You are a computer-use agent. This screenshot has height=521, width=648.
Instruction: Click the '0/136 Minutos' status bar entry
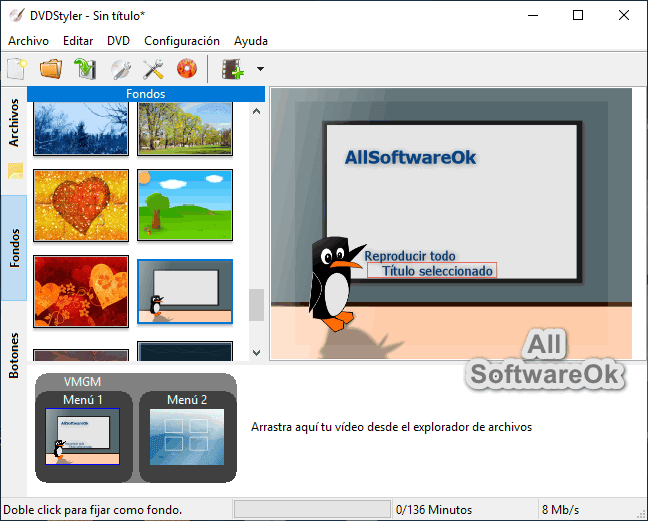[434, 510]
